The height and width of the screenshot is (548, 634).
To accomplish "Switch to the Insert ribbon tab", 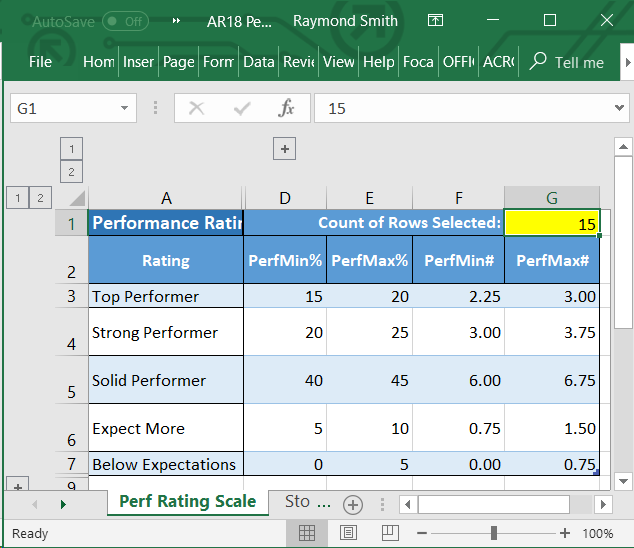I will 138,62.
